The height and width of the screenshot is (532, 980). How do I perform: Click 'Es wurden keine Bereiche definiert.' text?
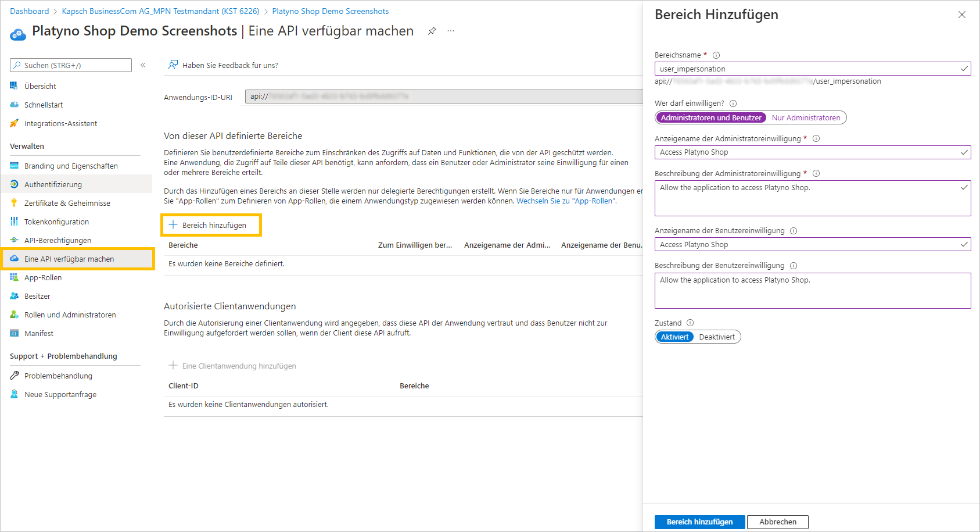[x=227, y=263]
